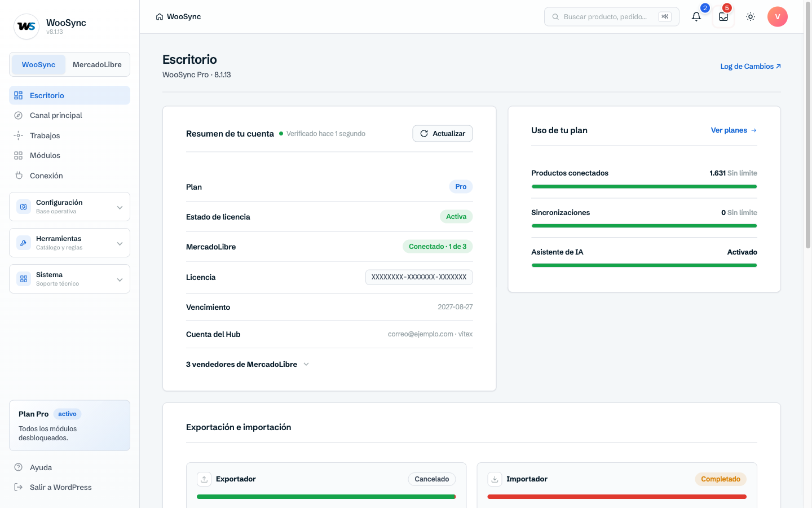Open the notifications bell icon
812x508 pixels.
[696, 17]
